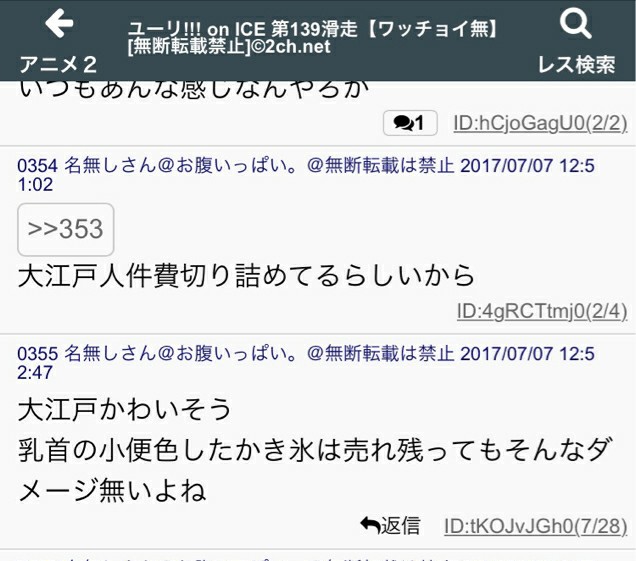Image resolution: width=636 pixels, height=561 pixels.
Task: Select the 大江戸人件費切り詰めてるらしいから message
Action: point(246,275)
